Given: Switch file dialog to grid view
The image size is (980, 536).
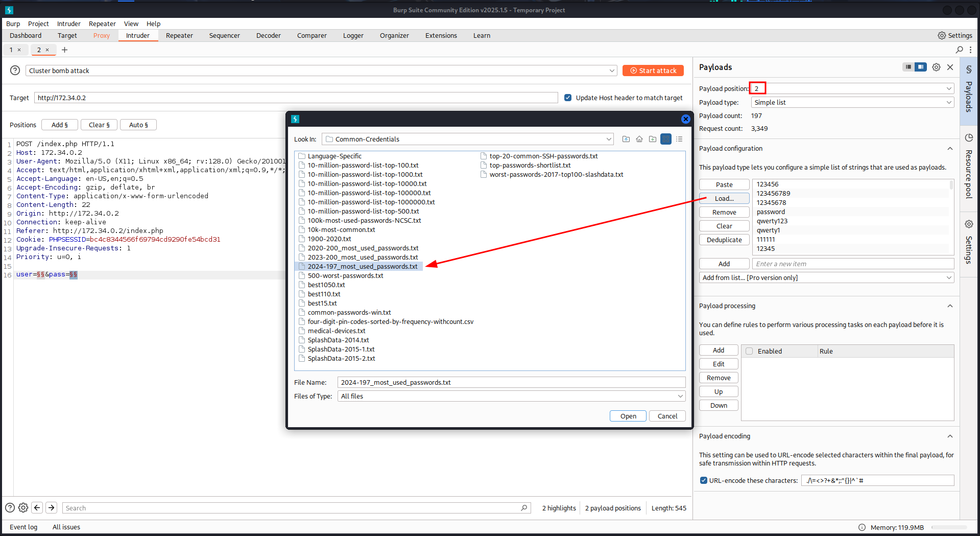Looking at the screenshot, I should (666, 139).
